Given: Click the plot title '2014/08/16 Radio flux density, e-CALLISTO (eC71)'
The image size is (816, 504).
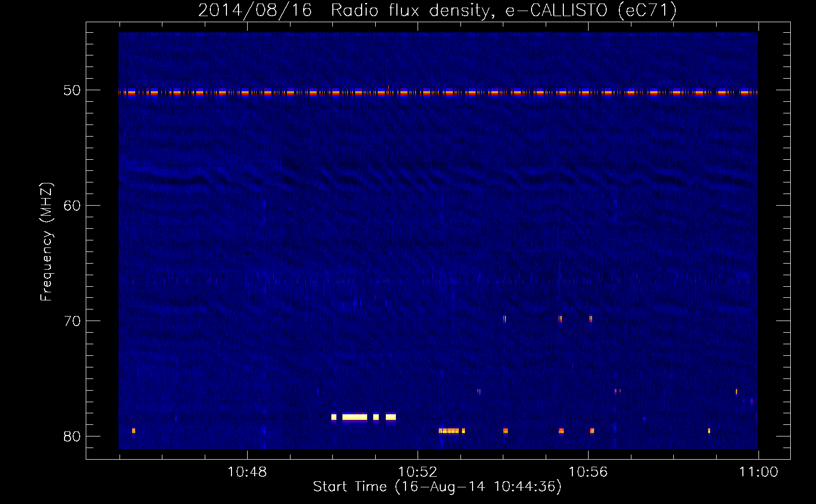Looking at the screenshot, I should (437, 10).
